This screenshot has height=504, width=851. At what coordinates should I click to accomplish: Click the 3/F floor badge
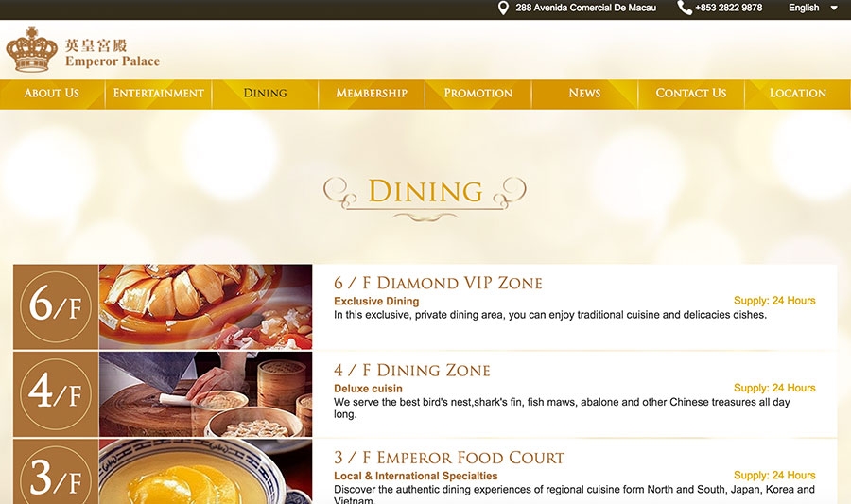point(56,472)
